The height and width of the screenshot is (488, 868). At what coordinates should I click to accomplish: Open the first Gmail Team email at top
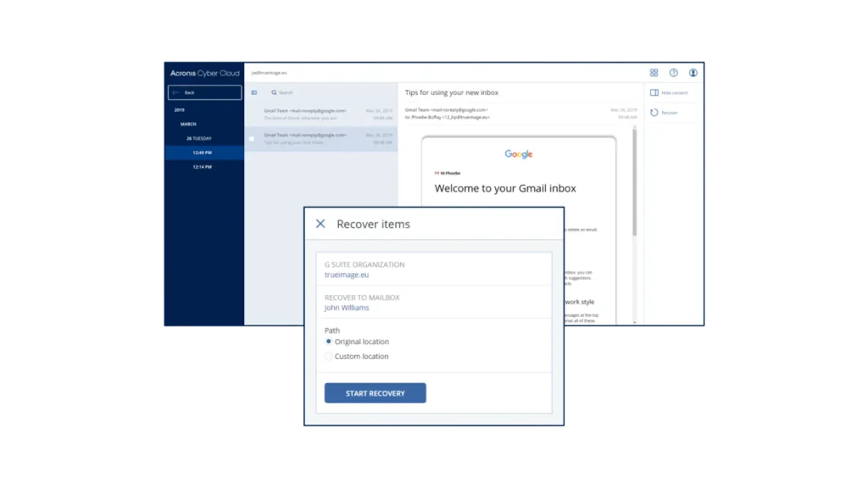(x=321, y=114)
